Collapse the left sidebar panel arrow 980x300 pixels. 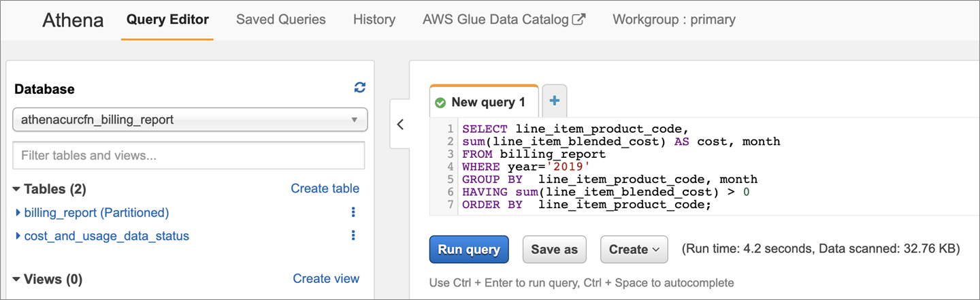click(x=400, y=124)
